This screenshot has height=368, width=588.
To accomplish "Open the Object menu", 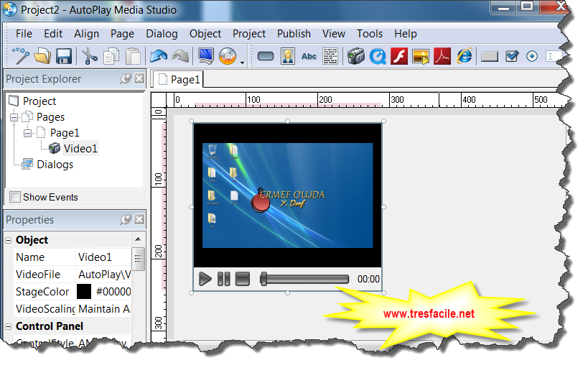I will click(205, 34).
